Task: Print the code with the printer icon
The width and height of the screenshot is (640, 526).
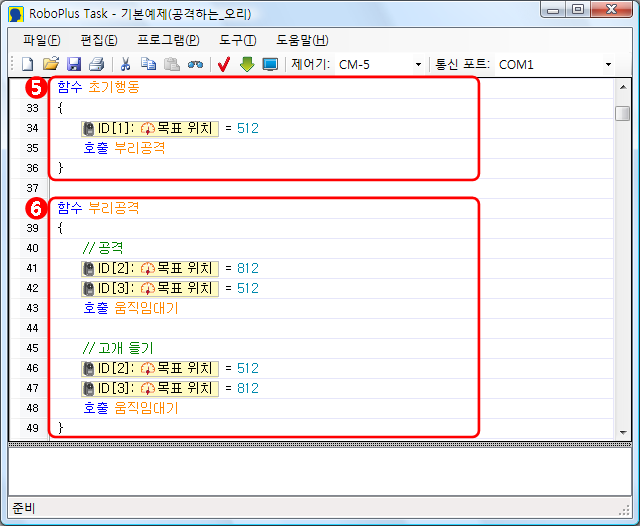Action: [x=96, y=64]
